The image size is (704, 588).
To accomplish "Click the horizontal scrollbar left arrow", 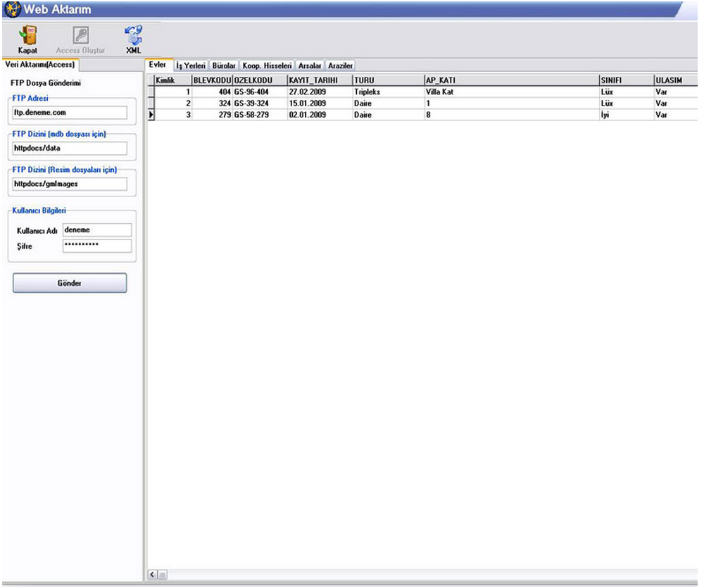I will coord(153,575).
